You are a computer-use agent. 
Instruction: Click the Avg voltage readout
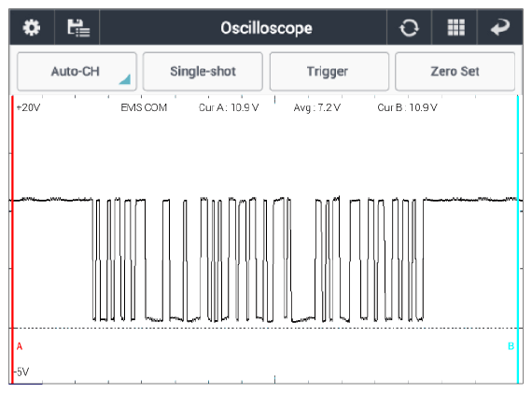(317, 107)
